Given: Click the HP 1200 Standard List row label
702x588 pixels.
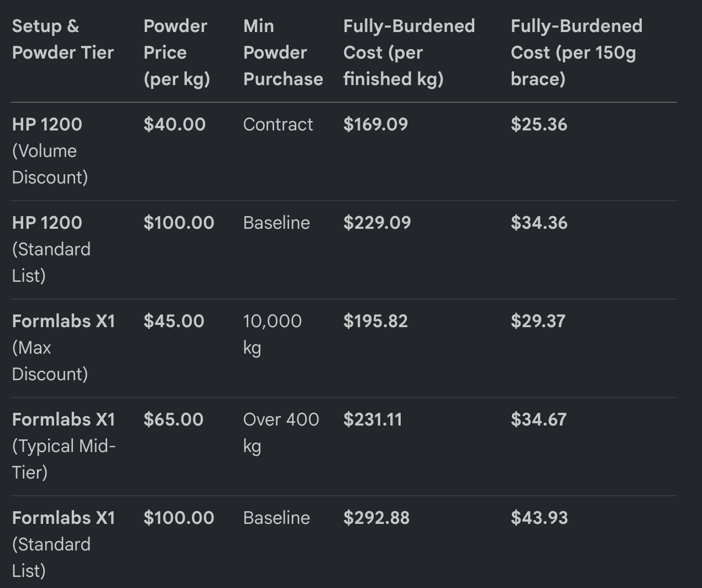Looking at the screenshot, I should 51,249.
